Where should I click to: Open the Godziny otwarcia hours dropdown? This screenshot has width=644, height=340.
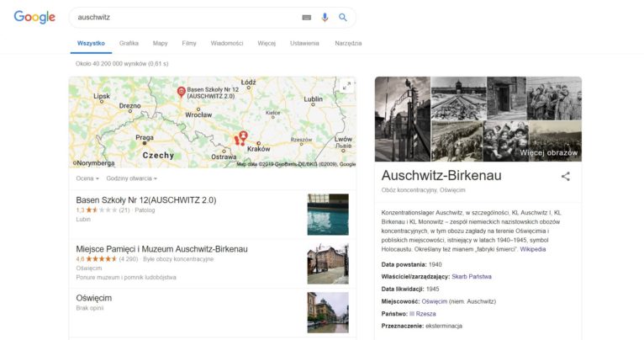pyautogui.click(x=131, y=178)
